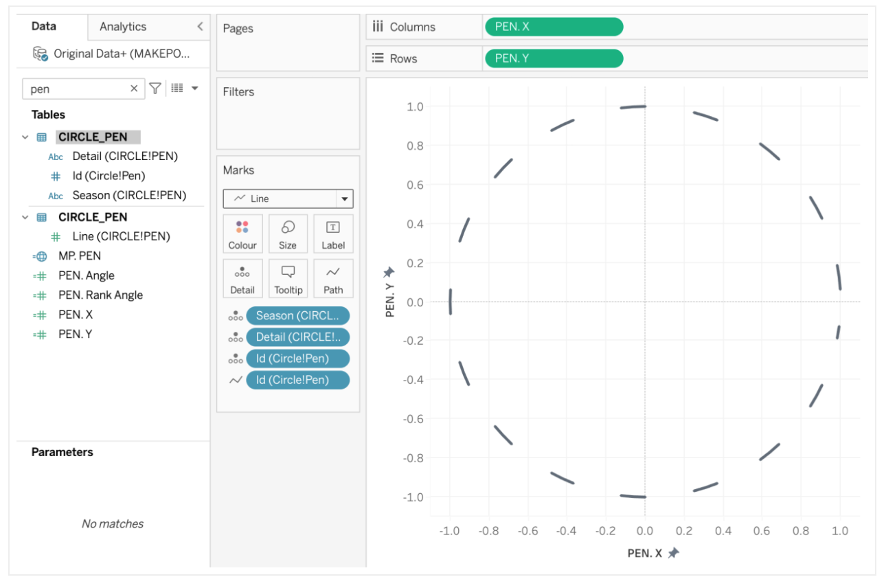The height and width of the screenshot is (588, 886).
Task: Collapse the second CIRCLE_PEN table
Action: point(25,217)
